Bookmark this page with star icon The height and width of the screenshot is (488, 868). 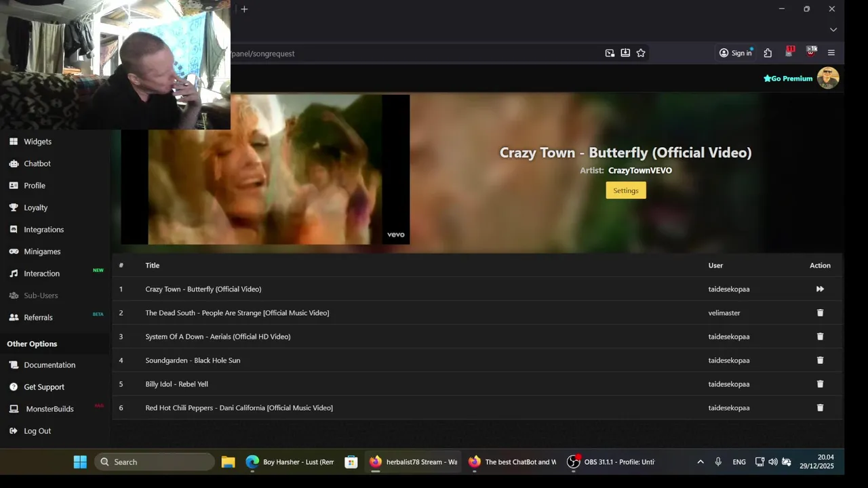641,53
